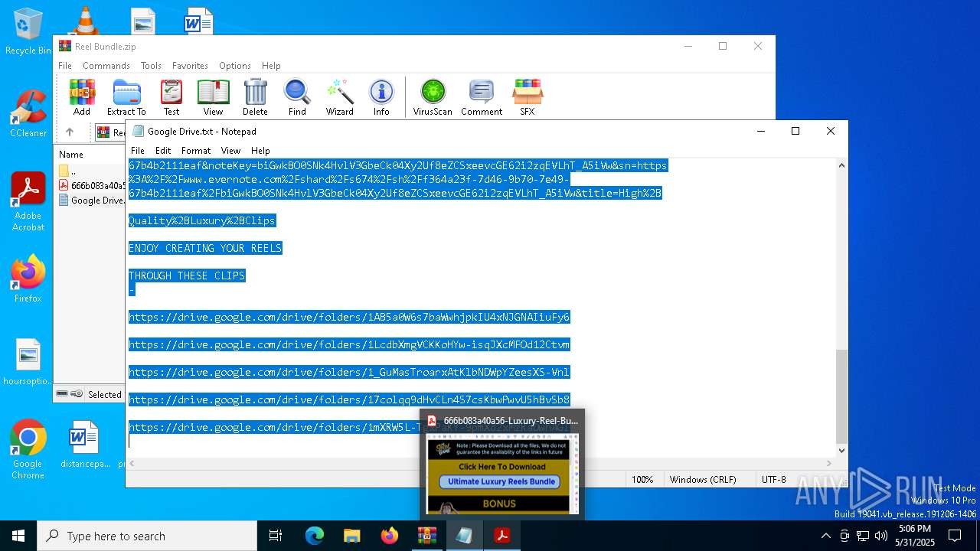Click the Notepad scroll up arrow
The width and height of the screenshot is (980, 551).
pos(841,165)
